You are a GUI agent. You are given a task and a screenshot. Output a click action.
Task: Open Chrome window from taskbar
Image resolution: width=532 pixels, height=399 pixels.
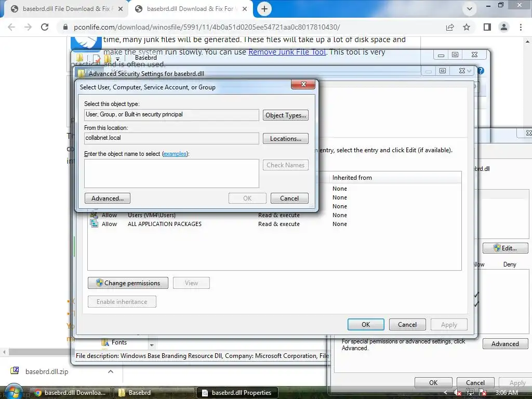tap(71, 393)
